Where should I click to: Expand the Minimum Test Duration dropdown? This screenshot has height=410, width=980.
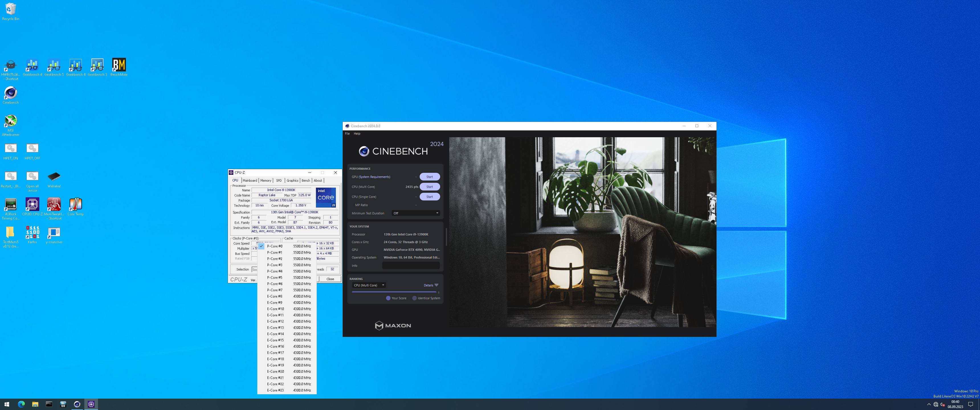(416, 213)
